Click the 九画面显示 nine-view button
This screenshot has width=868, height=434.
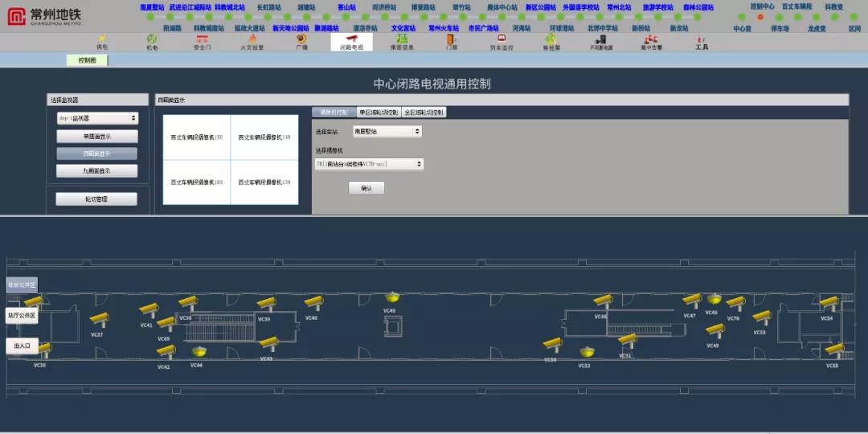(97, 171)
